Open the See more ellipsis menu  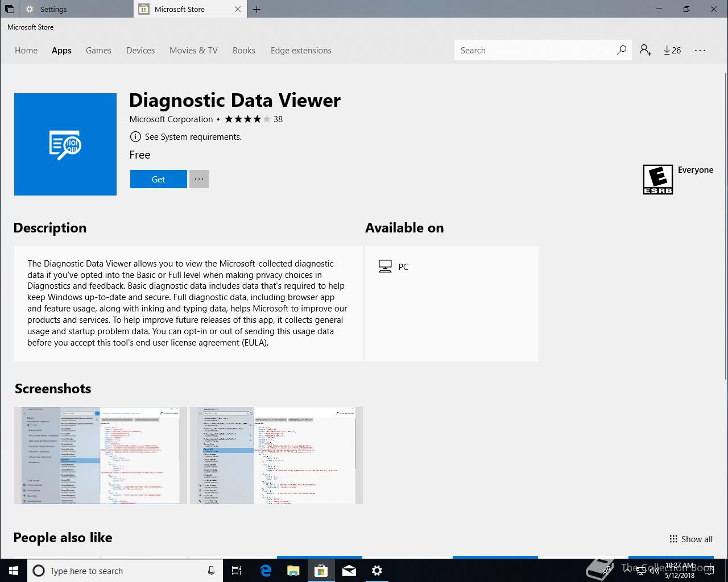pos(700,50)
